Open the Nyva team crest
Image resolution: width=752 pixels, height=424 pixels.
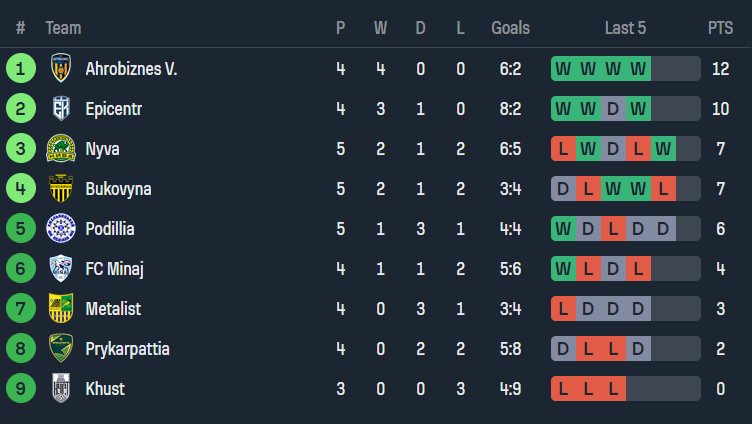[x=61, y=149]
